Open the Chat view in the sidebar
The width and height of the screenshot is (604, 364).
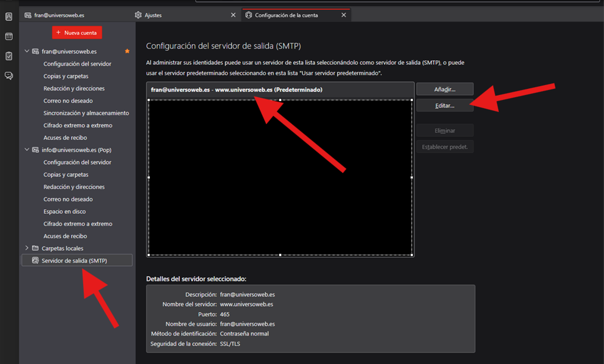[9, 76]
